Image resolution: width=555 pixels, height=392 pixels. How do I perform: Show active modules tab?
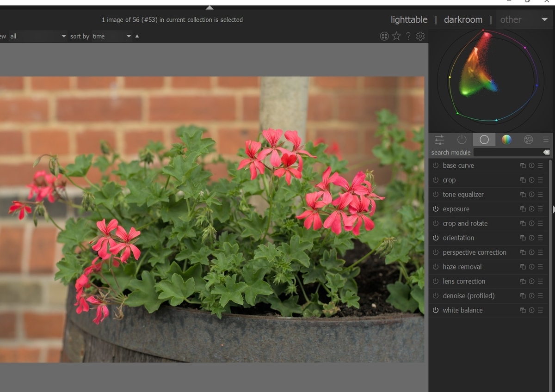[x=462, y=139]
